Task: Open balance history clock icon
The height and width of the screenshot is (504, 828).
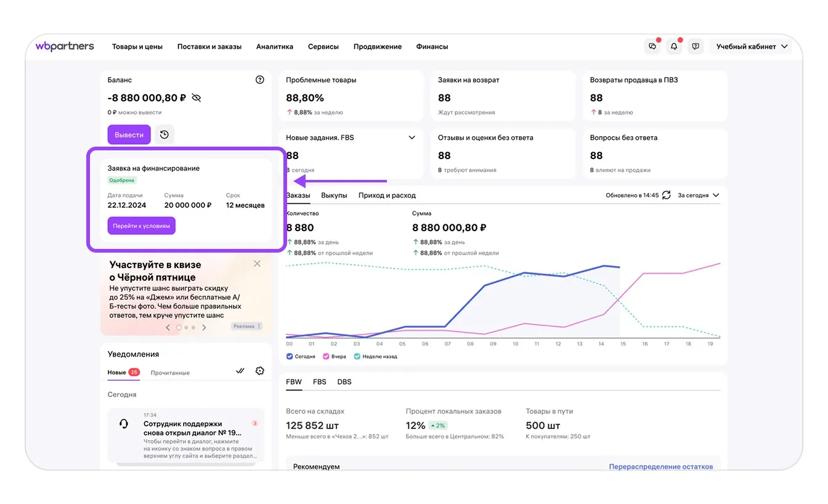Action: pyautogui.click(x=164, y=134)
